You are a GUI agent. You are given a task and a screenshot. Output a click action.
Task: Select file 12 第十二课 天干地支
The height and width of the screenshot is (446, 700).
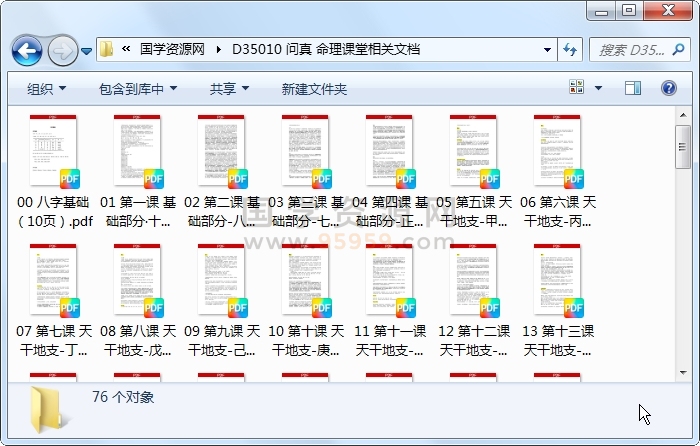tap(474, 301)
